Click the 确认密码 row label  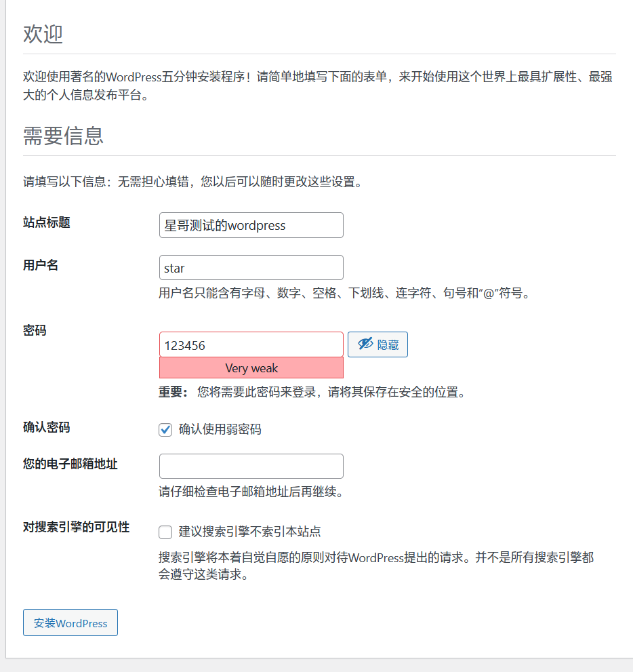(47, 427)
